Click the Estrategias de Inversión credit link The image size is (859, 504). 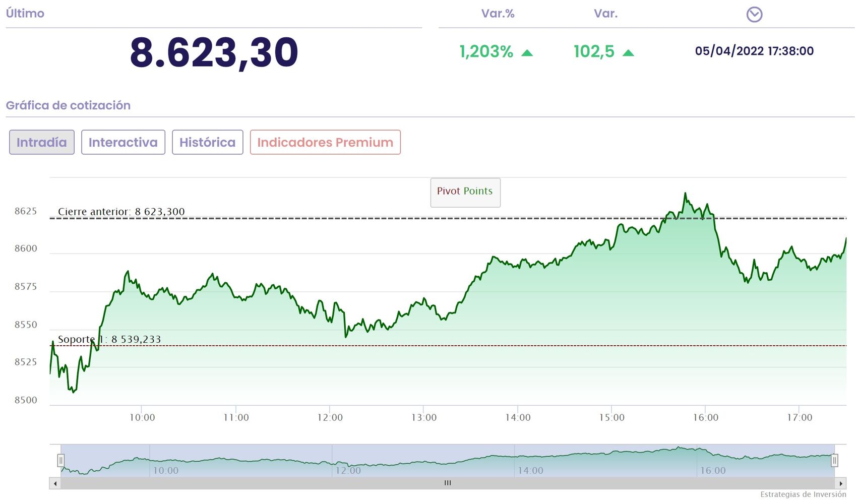coord(803,494)
